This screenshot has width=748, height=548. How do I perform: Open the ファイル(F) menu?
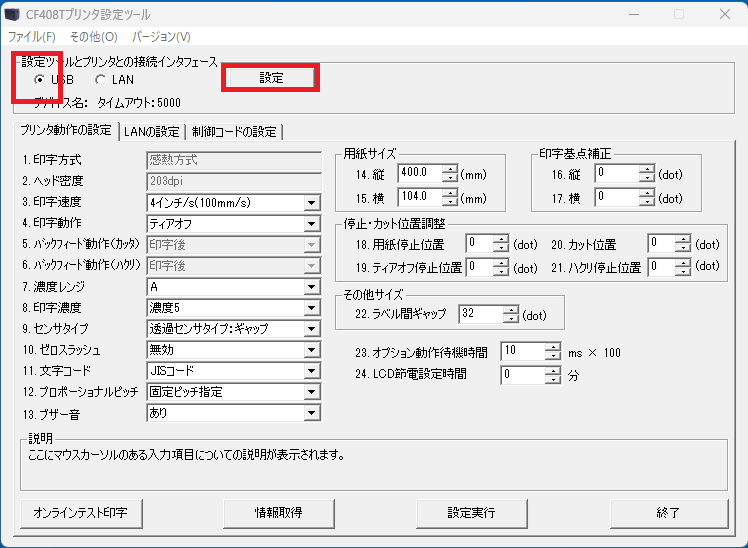(x=31, y=37)
